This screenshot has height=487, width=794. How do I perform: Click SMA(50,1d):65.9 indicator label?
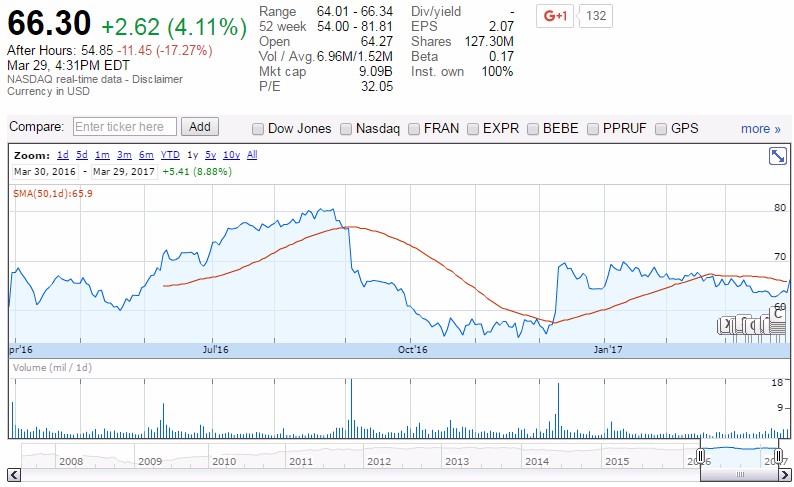coord(53,193)
